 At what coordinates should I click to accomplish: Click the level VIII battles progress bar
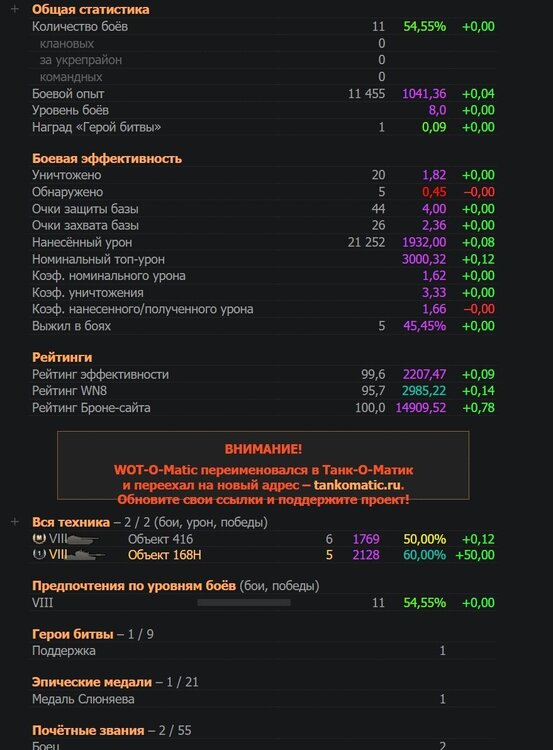[x=244, y=603]
